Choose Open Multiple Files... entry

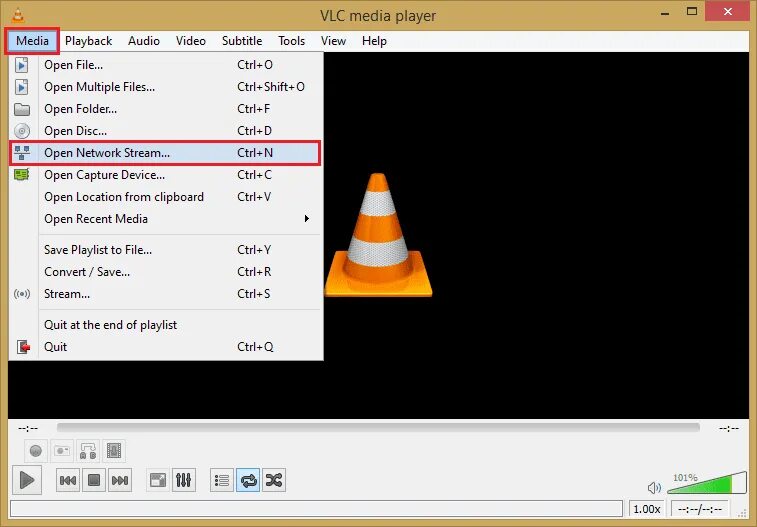(166, 87)
